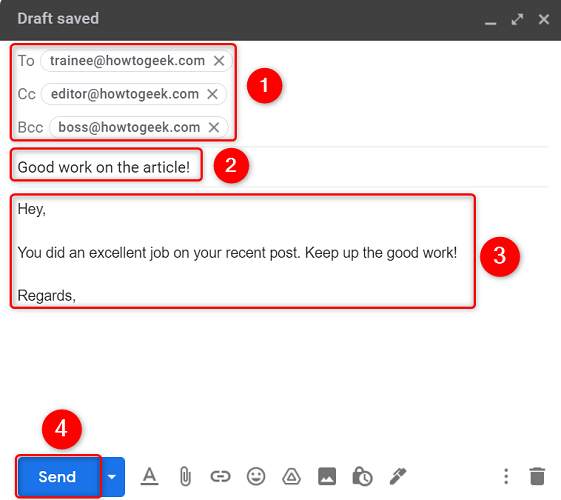Click the "Draft saved" title text
561x500 pixels.
pyautogui.click(x=58, y=19)
